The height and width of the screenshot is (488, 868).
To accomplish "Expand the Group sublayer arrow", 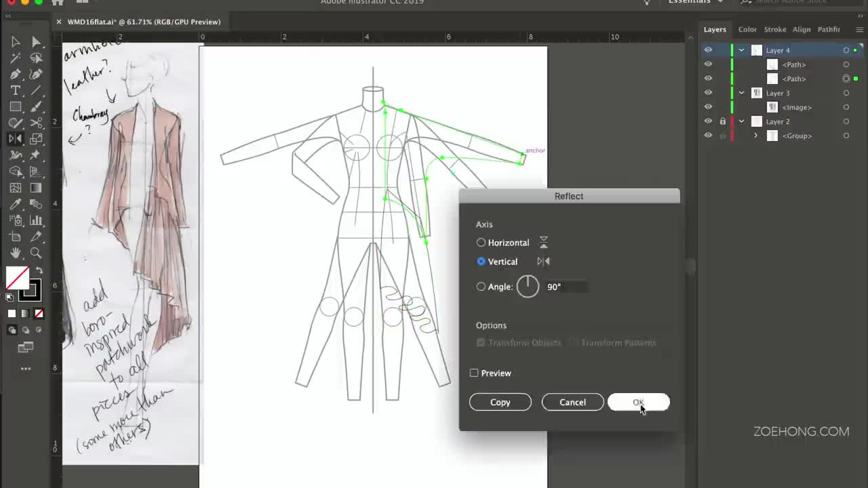I will pyautogui.click(x=755, y=136).
